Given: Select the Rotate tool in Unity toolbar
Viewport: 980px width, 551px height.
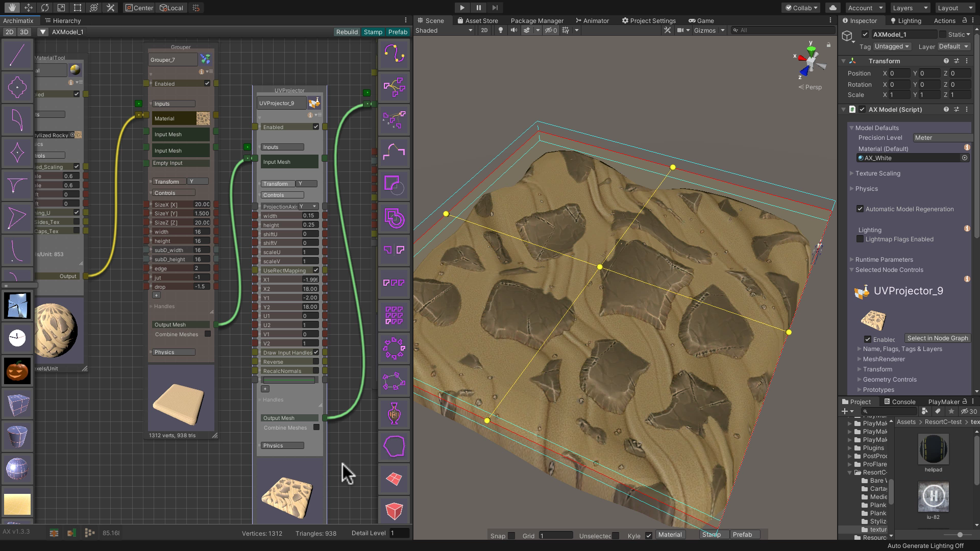Looking at the screenshot, I should point(45,8).
